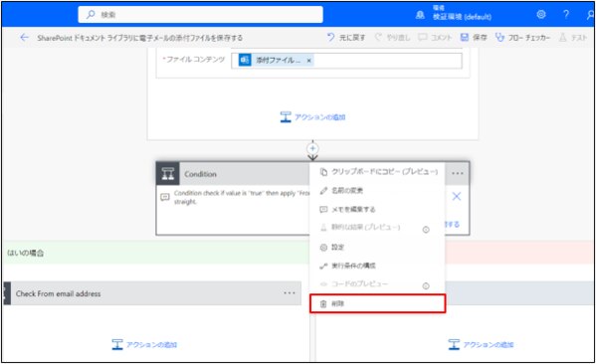Open Check From email address ellipsis menu

tap(290, 293)
